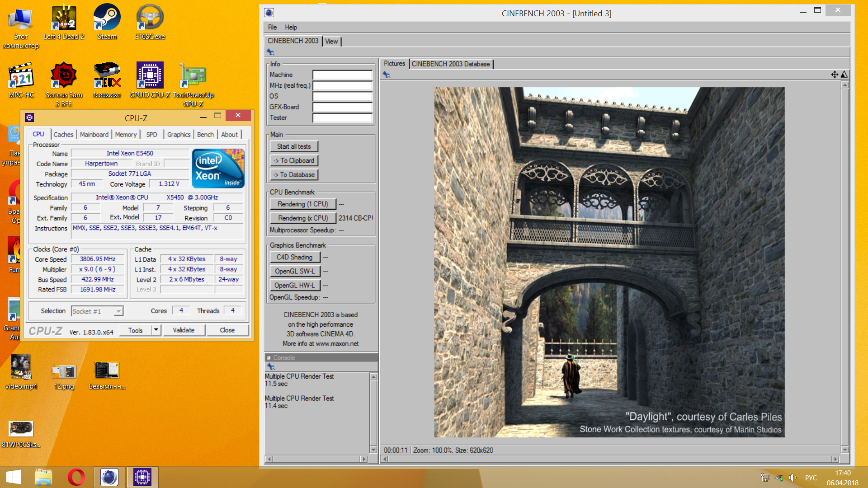Click the zoom triangle icon in Pictures panel
This screenshot has width=868, height=488.
[x=844, y=75]
